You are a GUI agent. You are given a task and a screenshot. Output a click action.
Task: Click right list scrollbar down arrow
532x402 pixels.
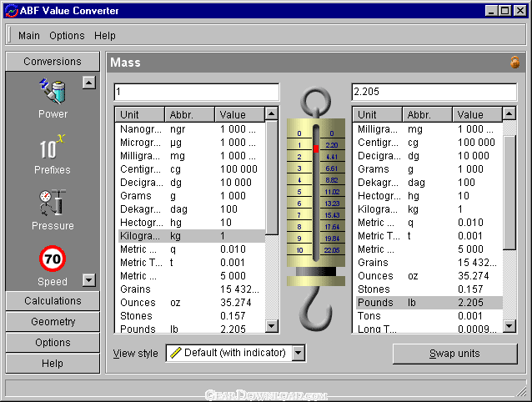[x=509, y=326]
